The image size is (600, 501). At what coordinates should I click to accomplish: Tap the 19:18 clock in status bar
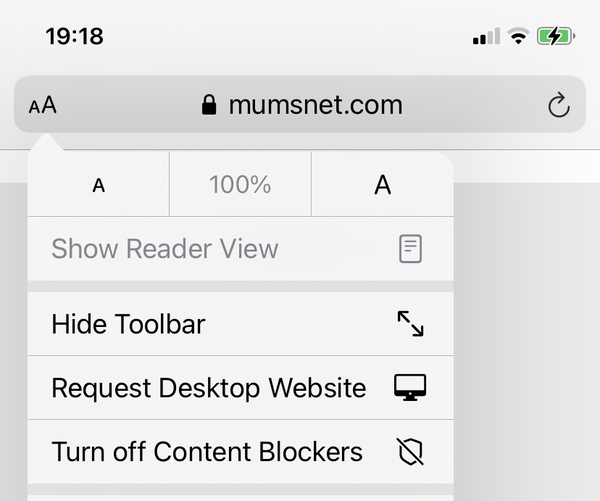pos(74,37)
